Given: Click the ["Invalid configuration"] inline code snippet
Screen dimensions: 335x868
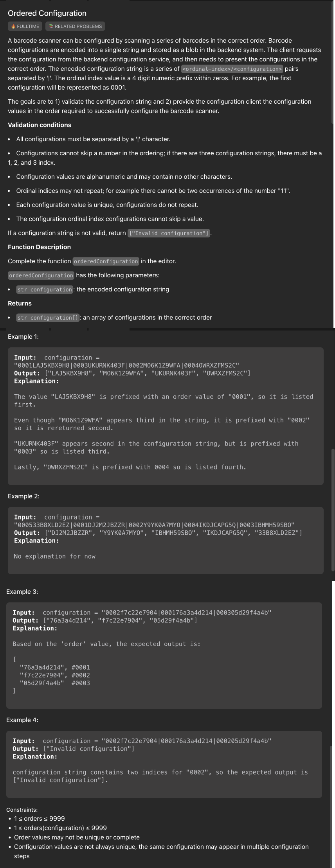Looking at the screenshot, I should [x=169, y=233].
